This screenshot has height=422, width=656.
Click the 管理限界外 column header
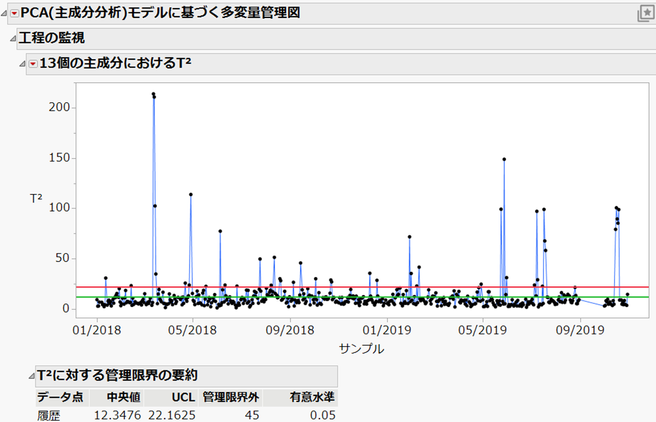pyautogui.click(x=231, y=397)
